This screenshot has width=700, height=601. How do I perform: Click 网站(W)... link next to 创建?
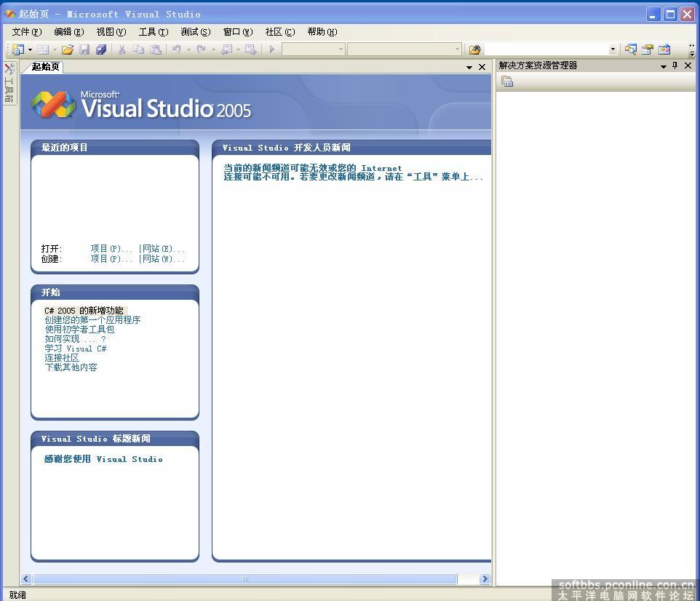[x=164, y=259]
